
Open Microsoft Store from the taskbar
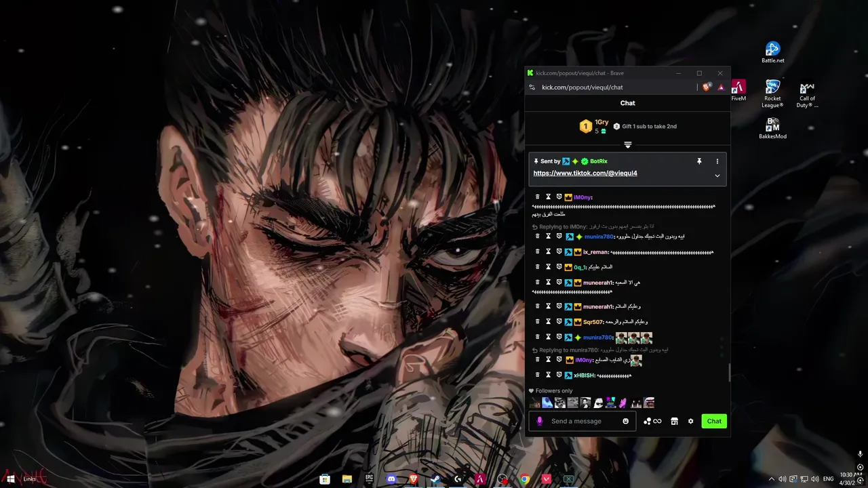point(325,479)
